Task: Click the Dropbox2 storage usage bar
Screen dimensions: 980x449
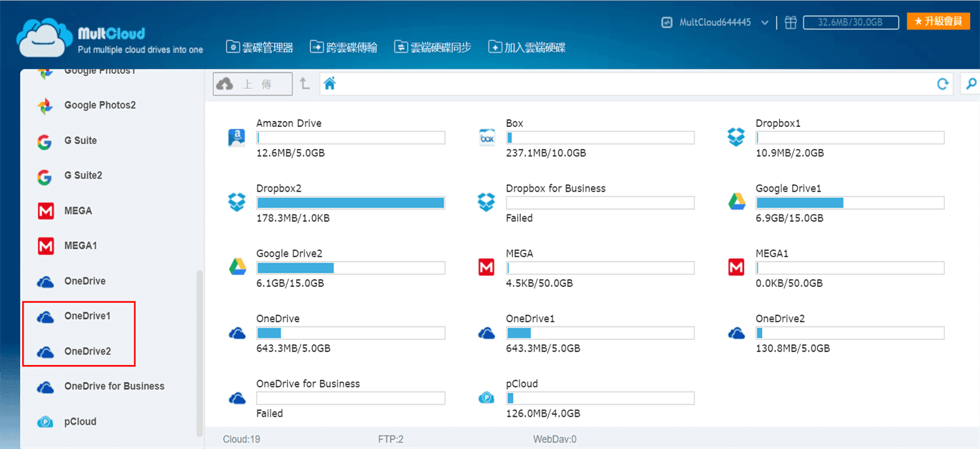Action: (x=351, y=203)
